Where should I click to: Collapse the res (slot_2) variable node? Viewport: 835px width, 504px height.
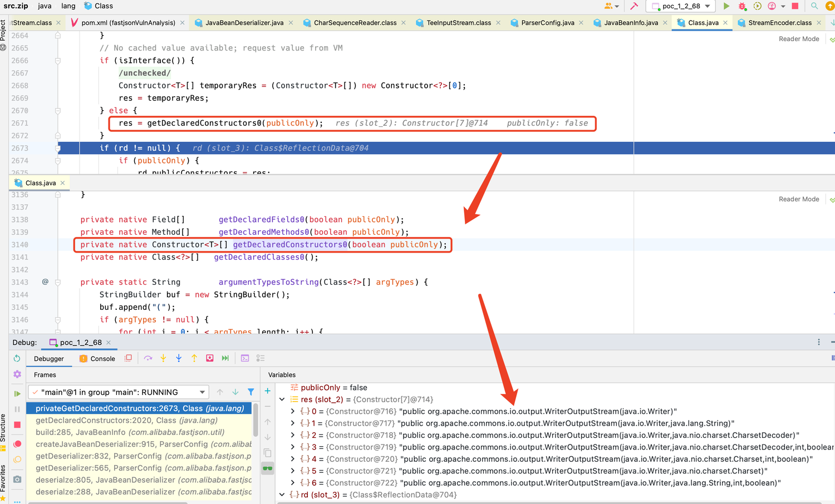click(282, 399)
